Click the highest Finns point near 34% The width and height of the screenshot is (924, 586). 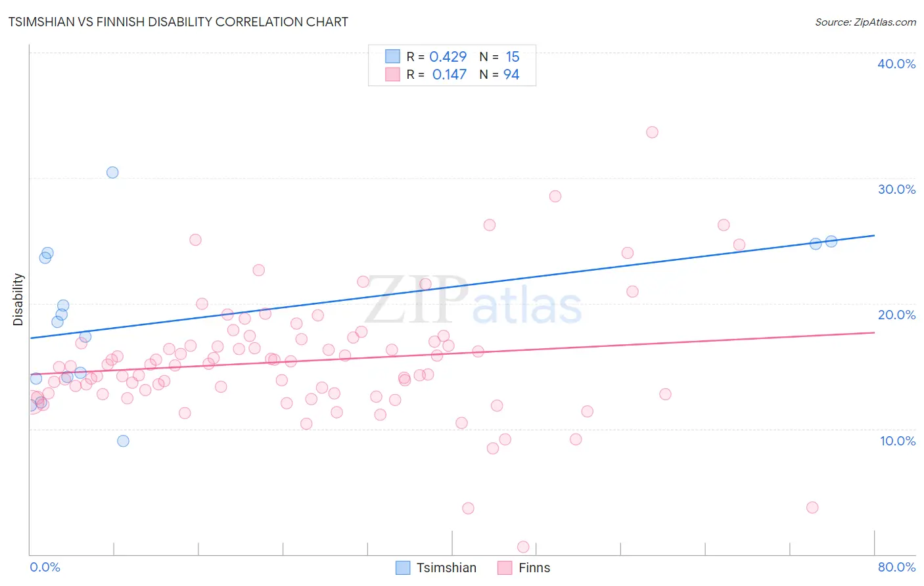[x=652, y=132]
